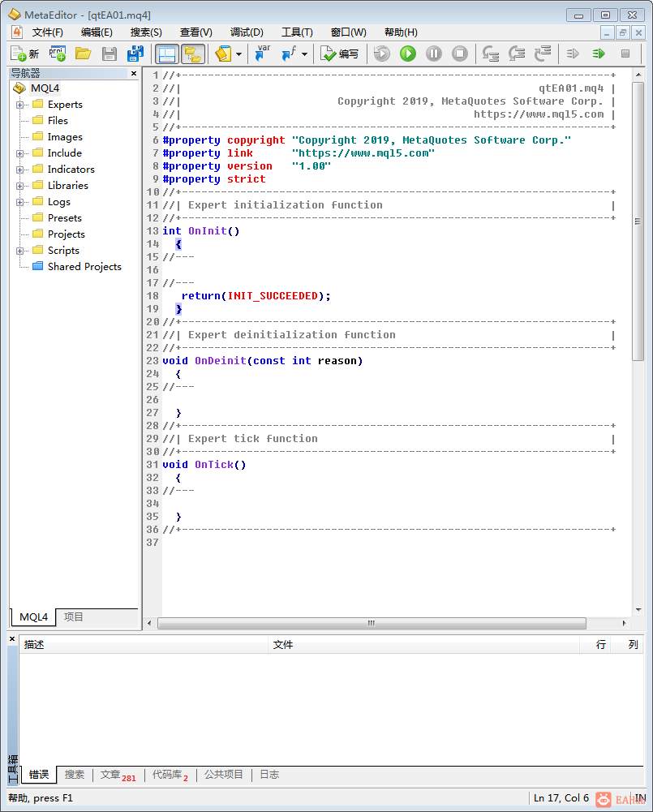Click the Step Over debug icon
653x812 pixels.
point(516,54)
